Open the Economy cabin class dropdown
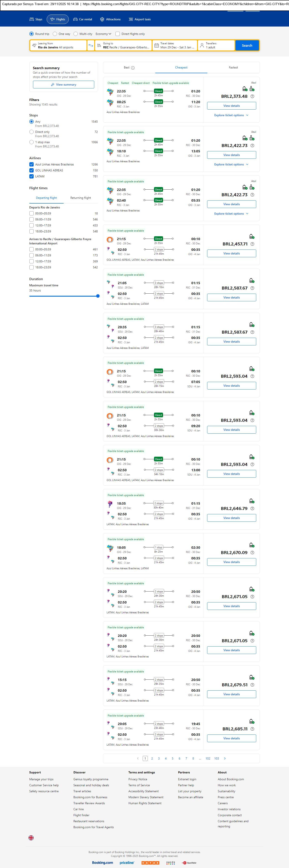The width and height of the screenshot is (289, 868). 103,34
